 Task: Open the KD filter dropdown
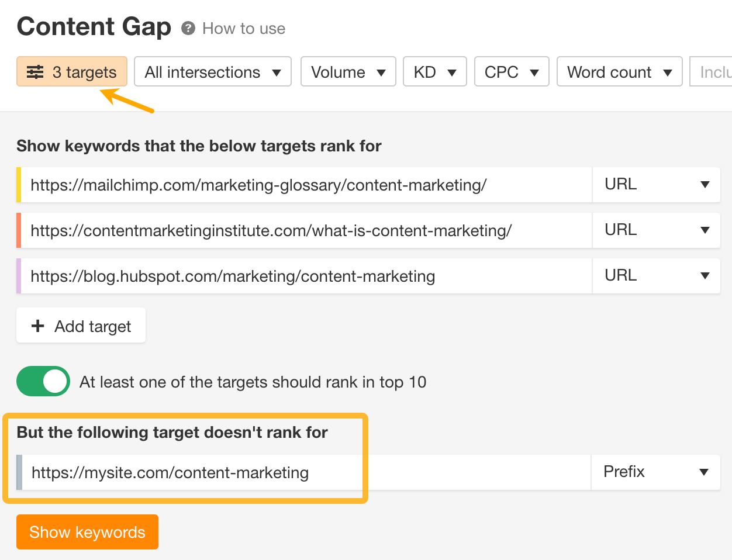coord(434,71)
